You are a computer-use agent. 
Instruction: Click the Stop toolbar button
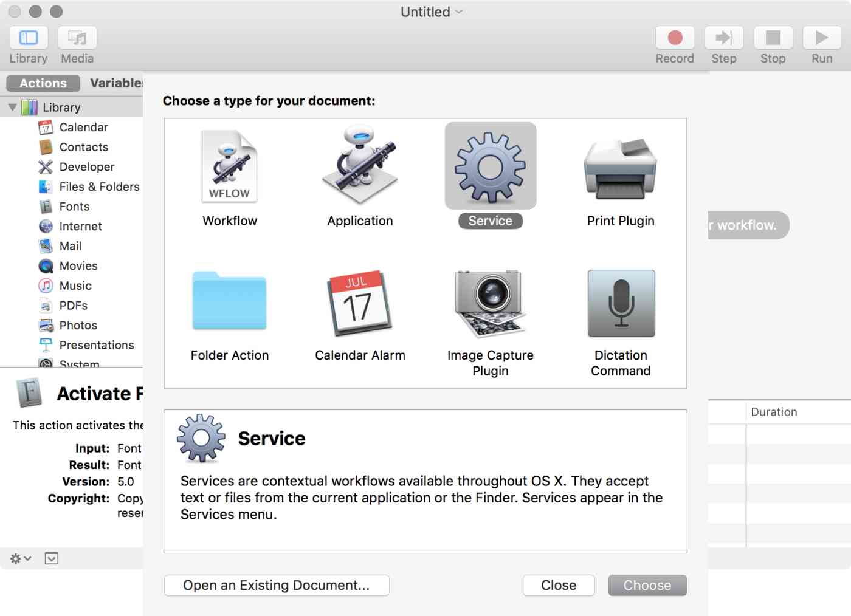(773, 38)
